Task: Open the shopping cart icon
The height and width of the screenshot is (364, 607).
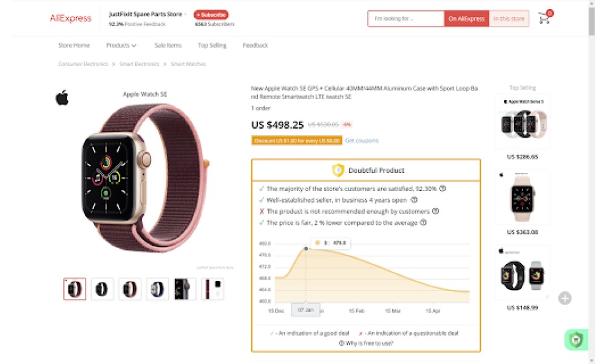Action: pyautogui.click(x=544, y=18)
